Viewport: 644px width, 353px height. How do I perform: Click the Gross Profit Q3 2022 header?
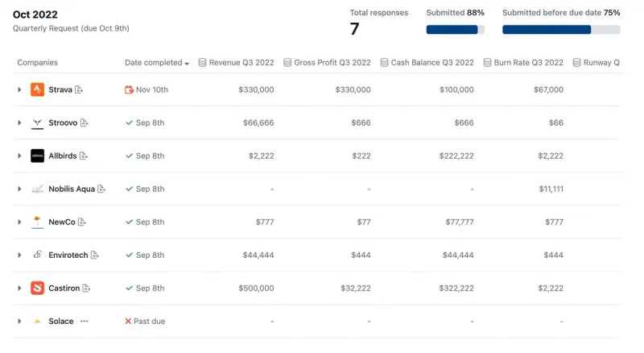pyautogui.click(x=328, y=63)
